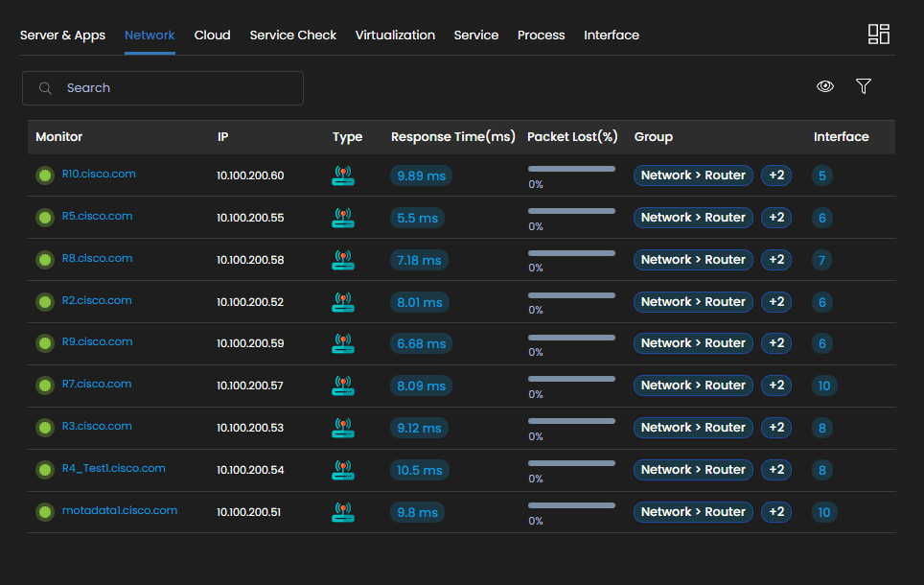Click the packet loss bar for R5.cisco.com
Screen dimensions: 924x585
click(x=571, y=211)
